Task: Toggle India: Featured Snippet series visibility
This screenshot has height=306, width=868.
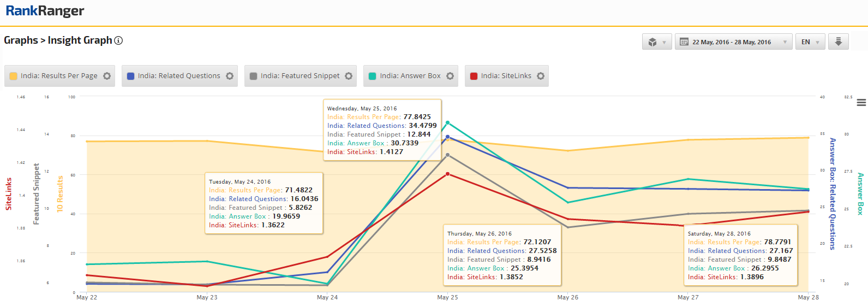Action: 300,76
